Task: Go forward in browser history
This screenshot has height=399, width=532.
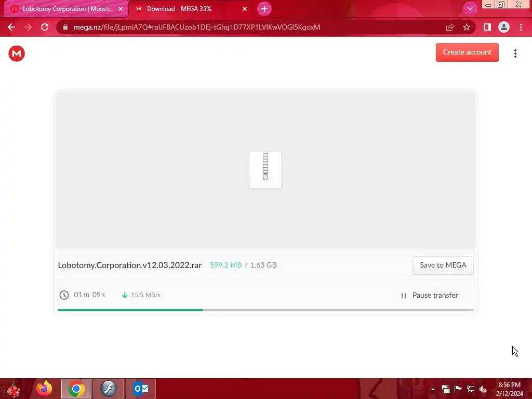Action: (28, 27)
